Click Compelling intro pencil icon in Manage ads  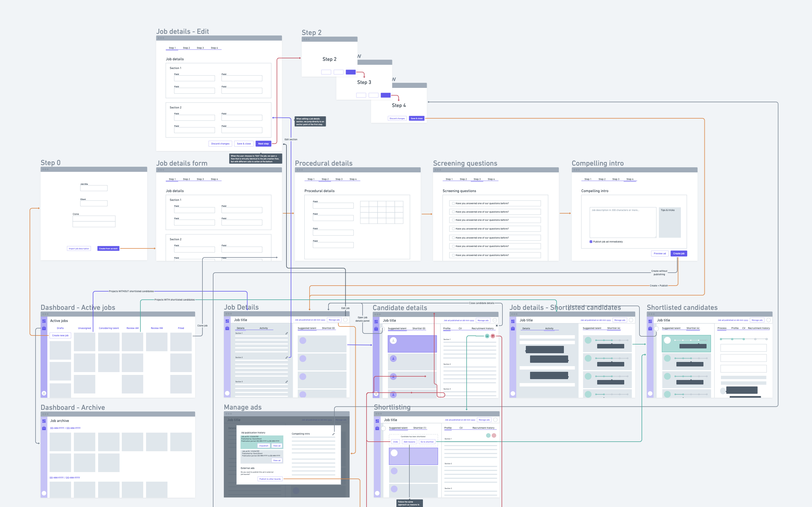click(333, 434)
